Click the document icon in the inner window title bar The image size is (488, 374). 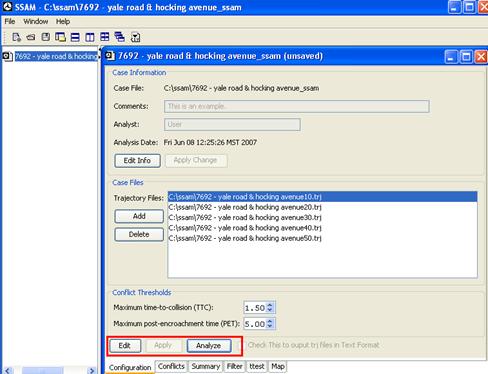tap(110, 56)
